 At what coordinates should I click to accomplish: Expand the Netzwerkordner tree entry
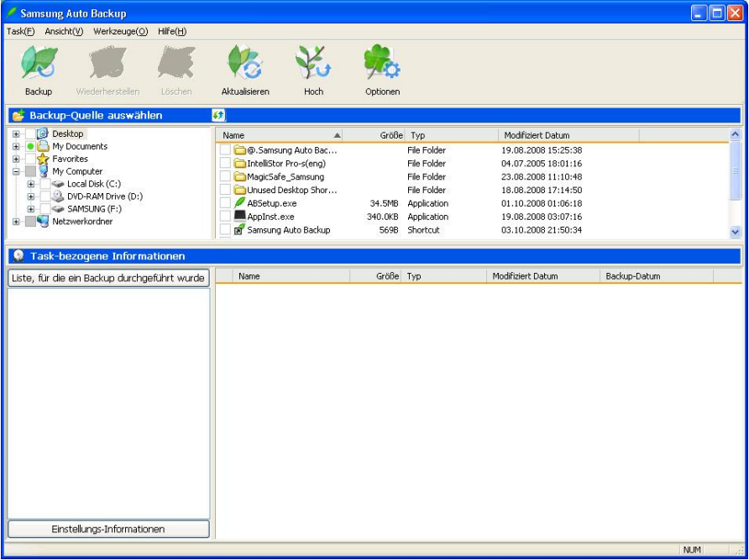(15, 220)
